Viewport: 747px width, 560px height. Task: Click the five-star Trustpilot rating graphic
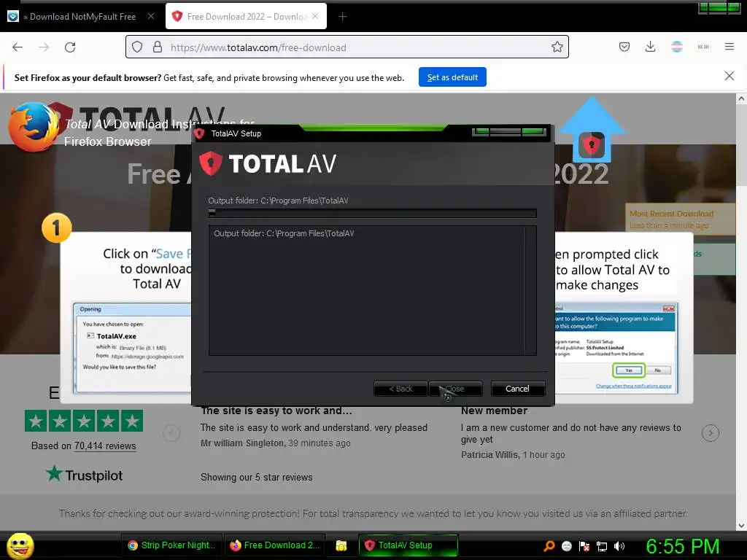tap(84, 421)
